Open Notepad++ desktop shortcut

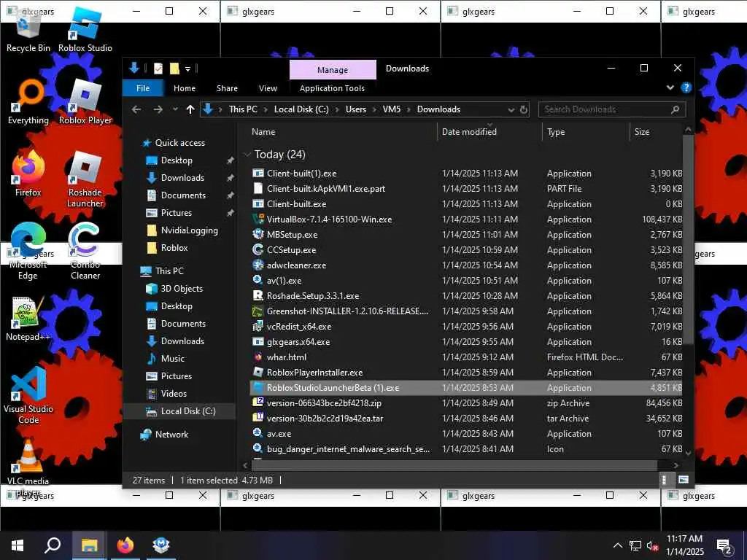[28, 319]
